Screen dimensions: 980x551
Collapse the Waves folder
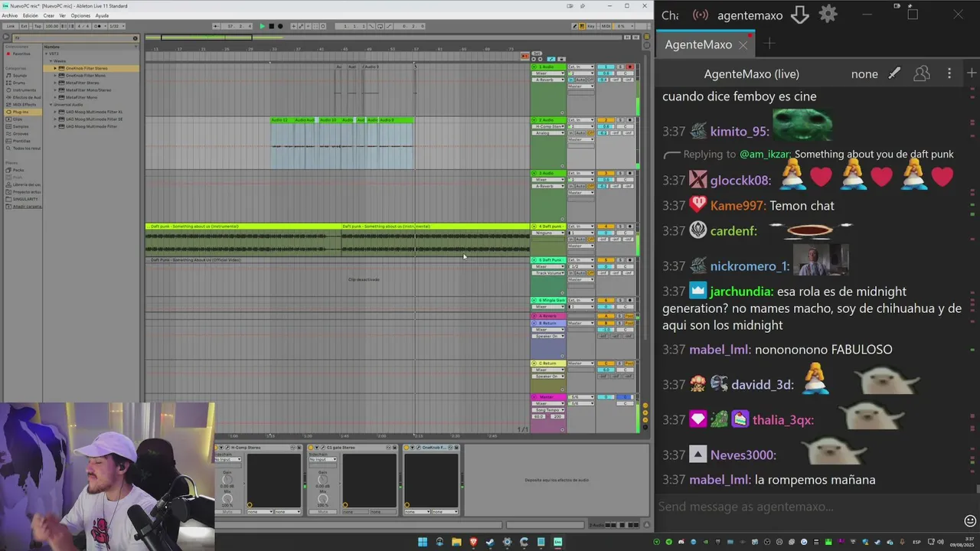51,60
